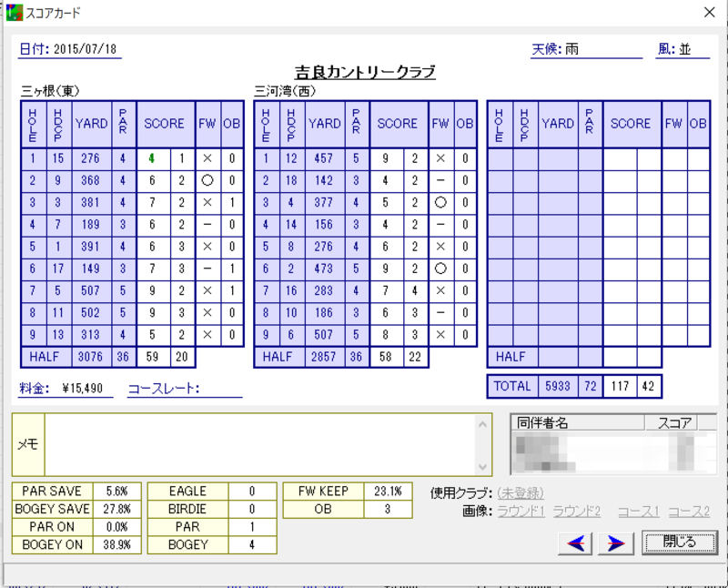Click the scorecard app icon in title bar
The height and width of the screenshot is (588, 728).
(x=14, y=13)
